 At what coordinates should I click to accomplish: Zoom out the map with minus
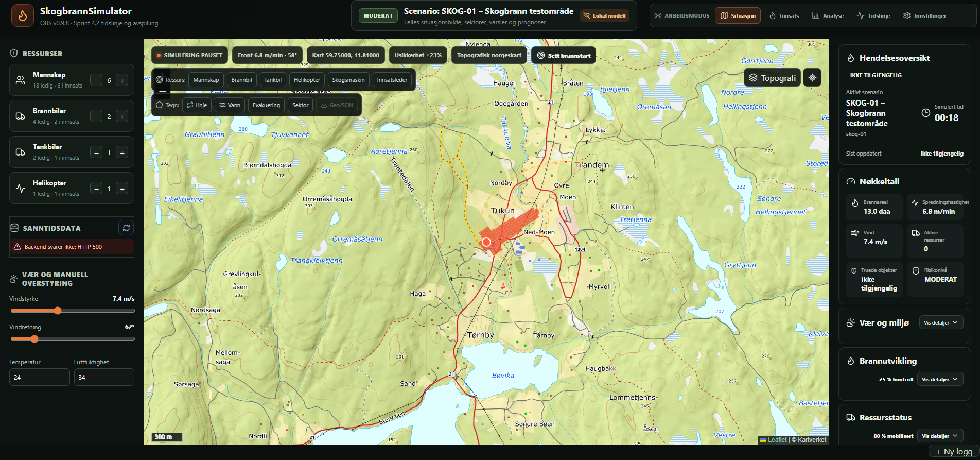click(x=162, y=92)
